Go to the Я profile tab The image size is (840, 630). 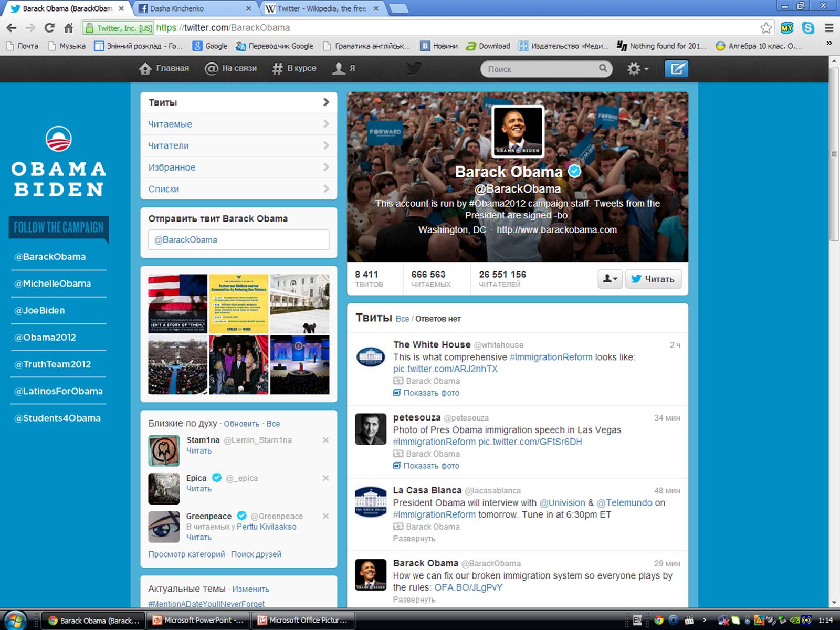click(x=344, y=68)
